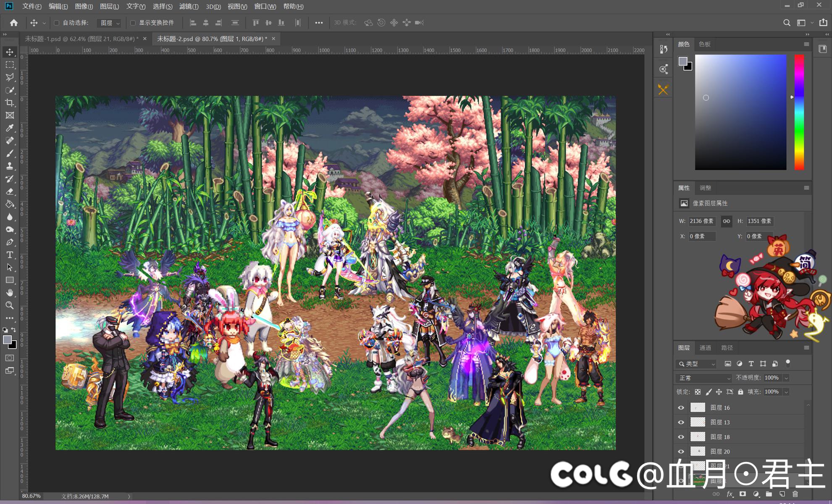Select the Healing Brush tool

point(10,141)
